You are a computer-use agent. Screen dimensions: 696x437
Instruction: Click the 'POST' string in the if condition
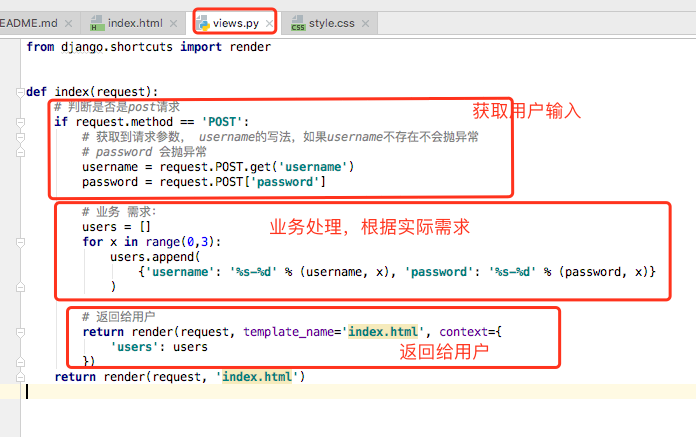(x=222, y=122)
